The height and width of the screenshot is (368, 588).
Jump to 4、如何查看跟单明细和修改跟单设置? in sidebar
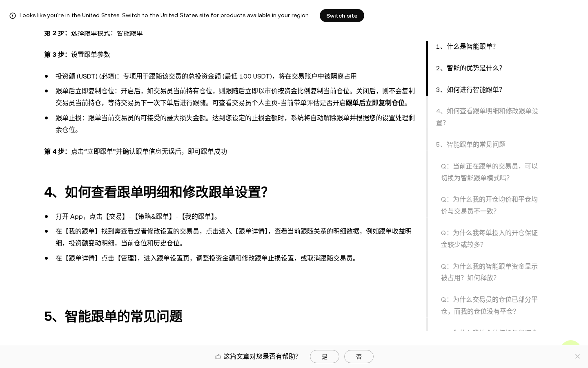point(487,117)
